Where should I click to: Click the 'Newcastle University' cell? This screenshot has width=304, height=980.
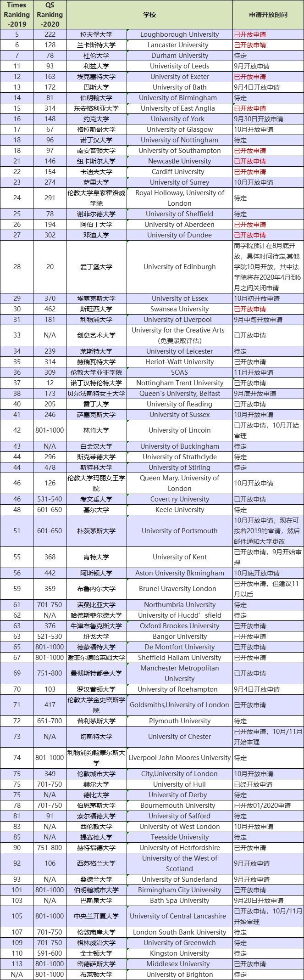click(x=180, y=161)
